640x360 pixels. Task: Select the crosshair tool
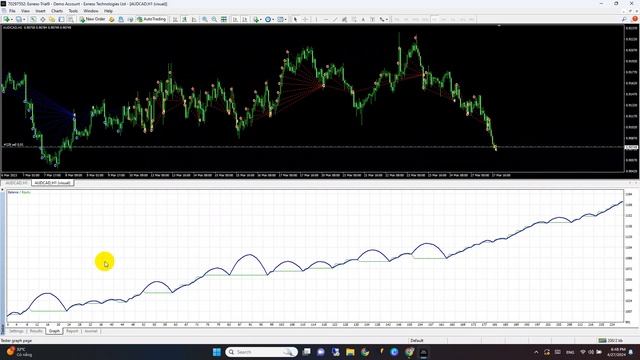(x=305, y=19)
